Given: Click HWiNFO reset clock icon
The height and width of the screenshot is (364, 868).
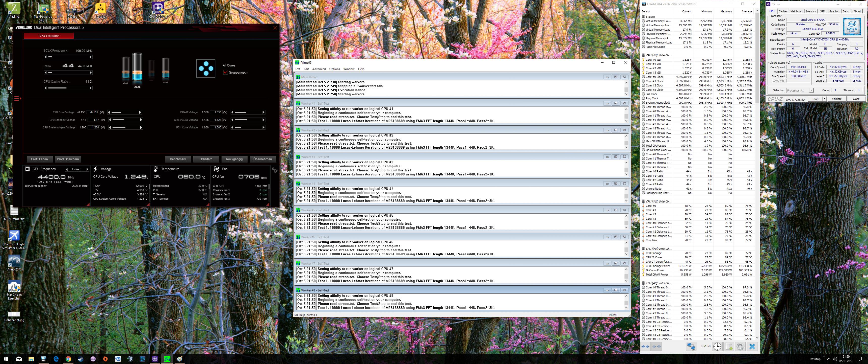Looking at the screenshot, I should pos(717,346).
